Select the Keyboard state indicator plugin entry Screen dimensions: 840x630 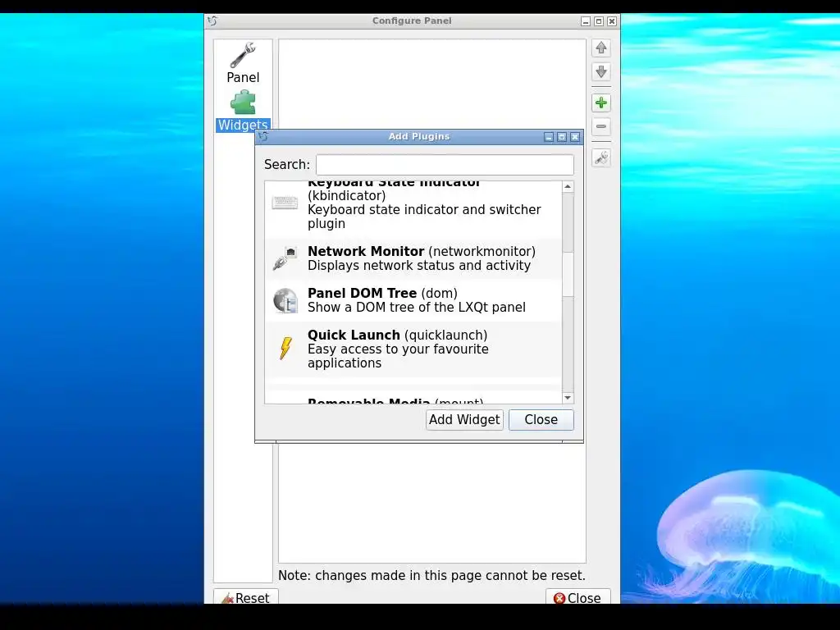[413, 209]
